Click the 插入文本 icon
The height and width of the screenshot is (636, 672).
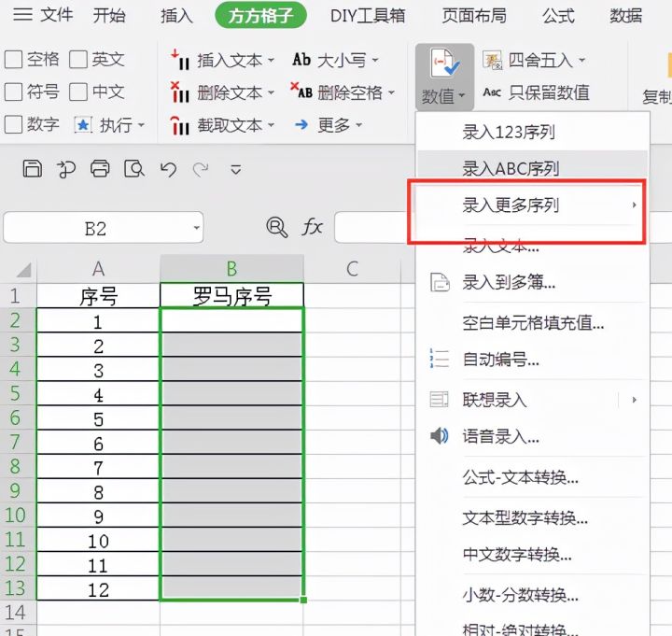pyautogui.click(x=180, y=60)
